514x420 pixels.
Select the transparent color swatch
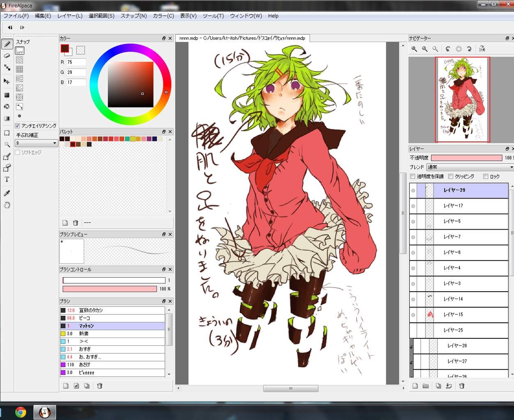80,50
